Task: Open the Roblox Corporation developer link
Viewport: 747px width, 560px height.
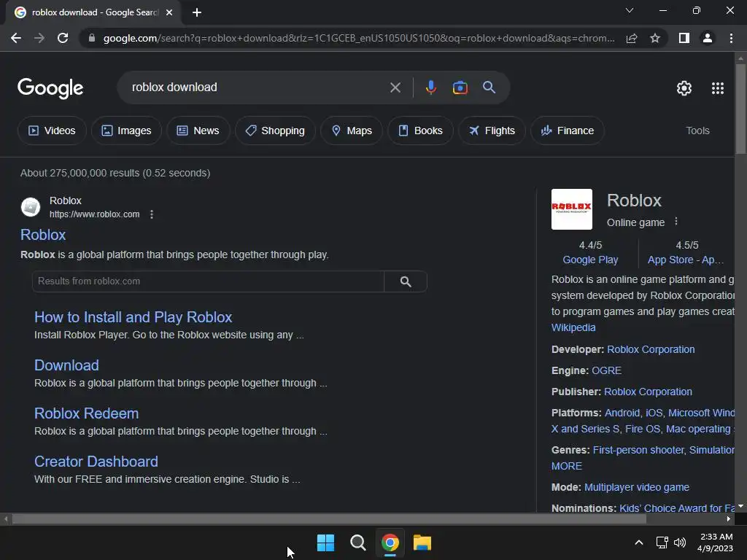Action: coord(651,349)
